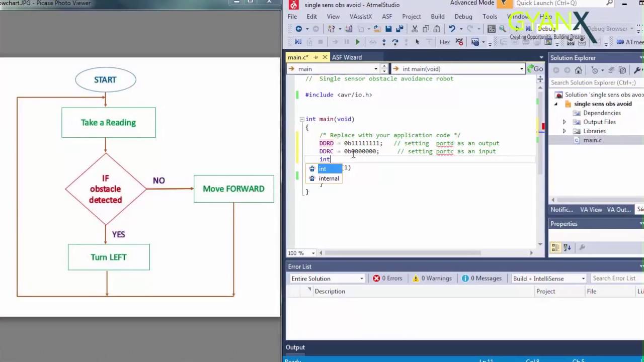Open the 100 % zoom dropdown
The image size is (644, 362).
point(313,253)
